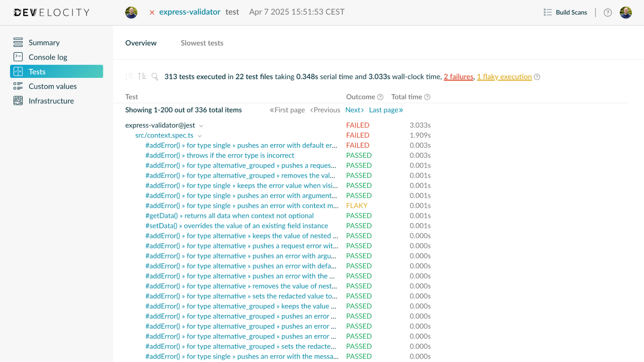Click the First page pagination link
Image resolution: width=644 pixels, height=362 pixels.
tap(287, 110)
